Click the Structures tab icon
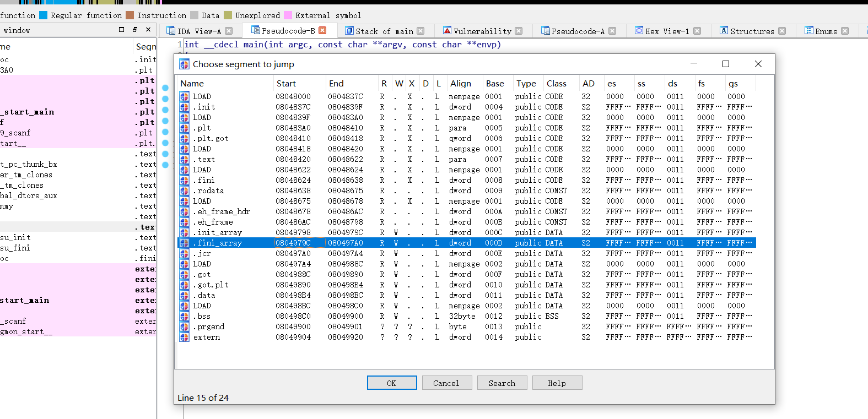 click(724, 31)
